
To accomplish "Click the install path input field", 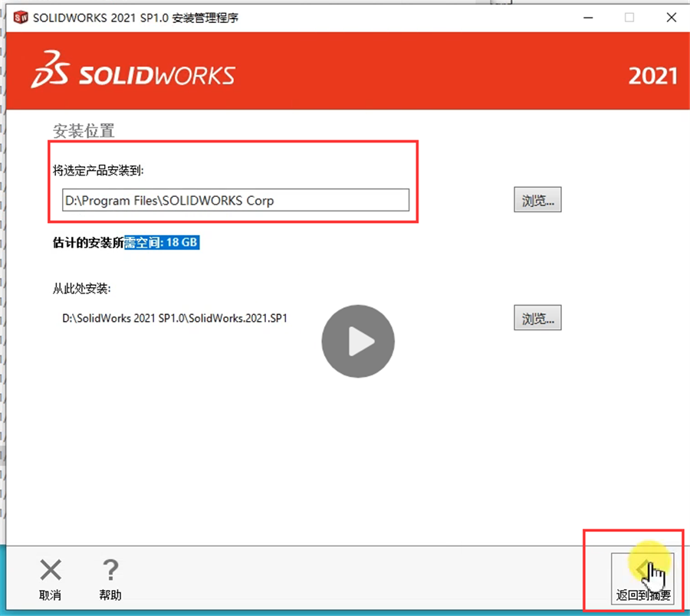I will [x=235, y=200].
